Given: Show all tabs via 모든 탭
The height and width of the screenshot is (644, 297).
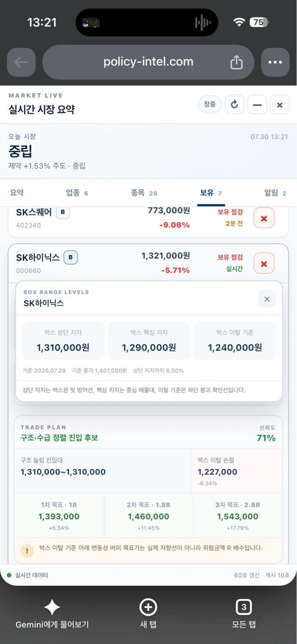Looking at the screenshot, I should (244, 614).
